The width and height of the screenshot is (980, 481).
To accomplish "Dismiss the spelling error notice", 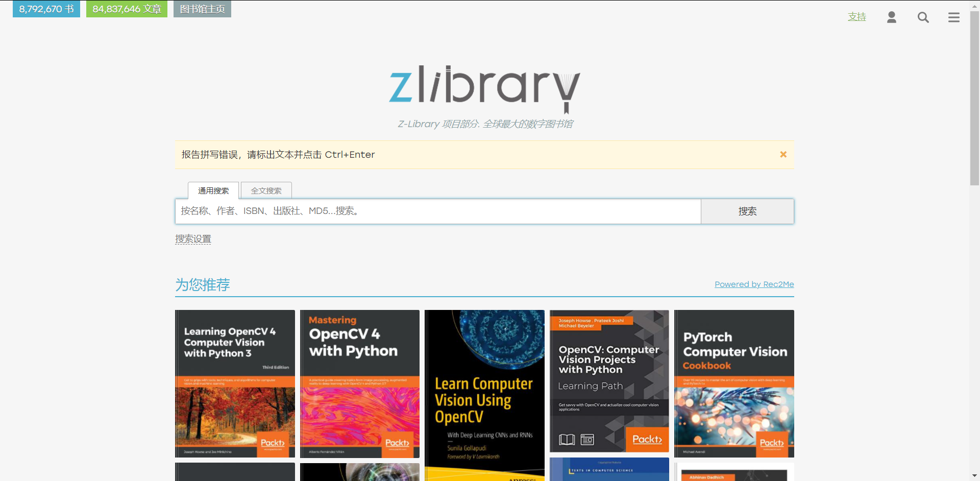I will click(x=783, y=154).
